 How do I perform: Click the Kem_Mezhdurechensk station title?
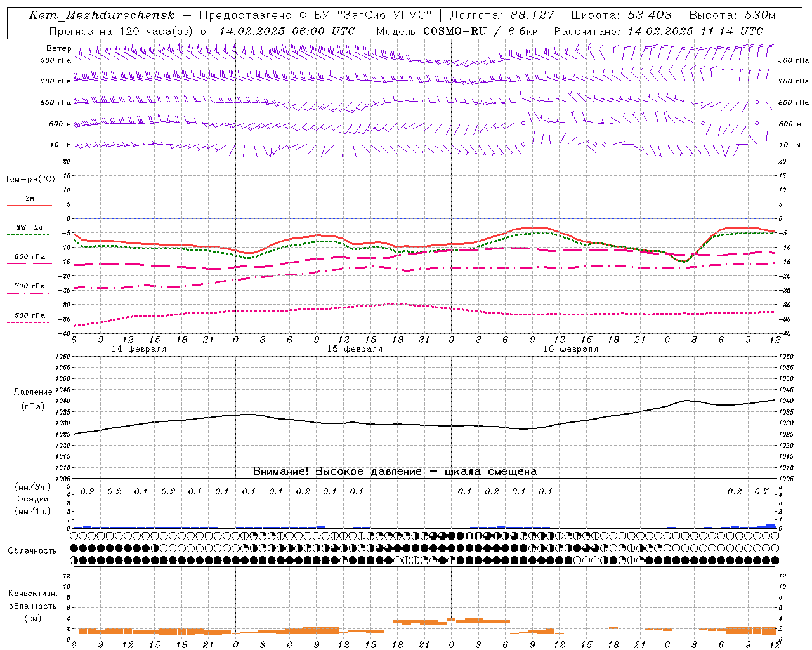pyautogui.click(x=101, y=15)
